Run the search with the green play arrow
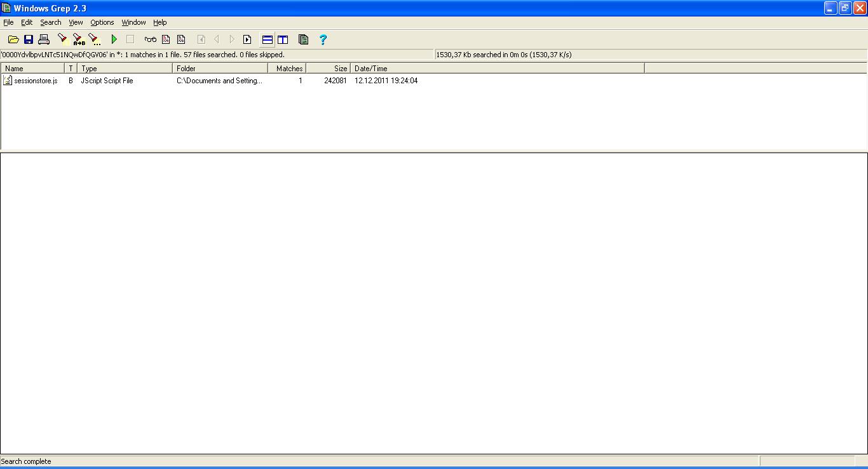This screenshot has height=469, width=868. tap(114, 39)
